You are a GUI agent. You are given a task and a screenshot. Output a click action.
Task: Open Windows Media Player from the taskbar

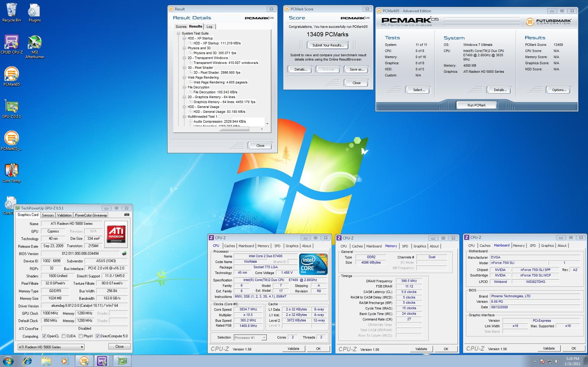pos(65,361)
